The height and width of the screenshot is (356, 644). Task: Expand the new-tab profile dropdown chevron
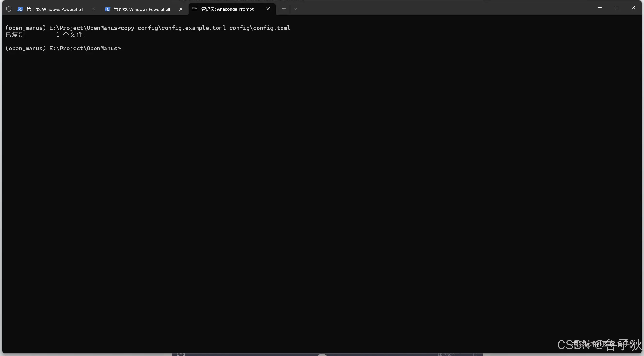point(295,9)
